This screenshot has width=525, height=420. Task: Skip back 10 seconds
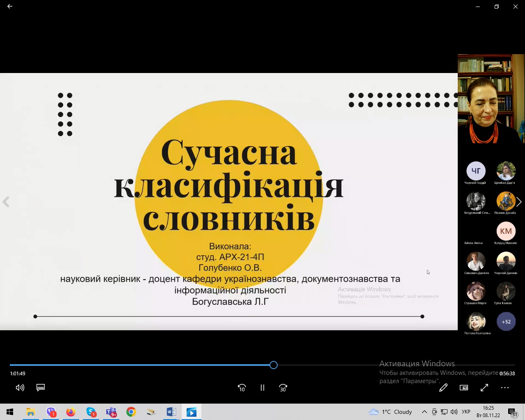[x=242, y=388]
